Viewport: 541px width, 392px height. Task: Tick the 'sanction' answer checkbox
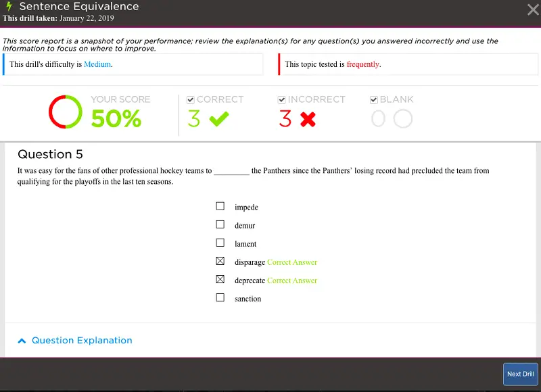(220, 297)
